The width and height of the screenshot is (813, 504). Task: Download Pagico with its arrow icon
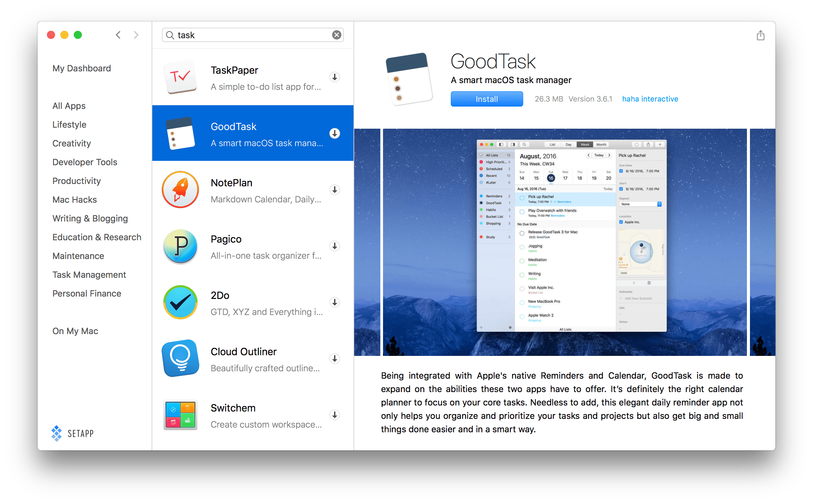click(x=335, y=246)
